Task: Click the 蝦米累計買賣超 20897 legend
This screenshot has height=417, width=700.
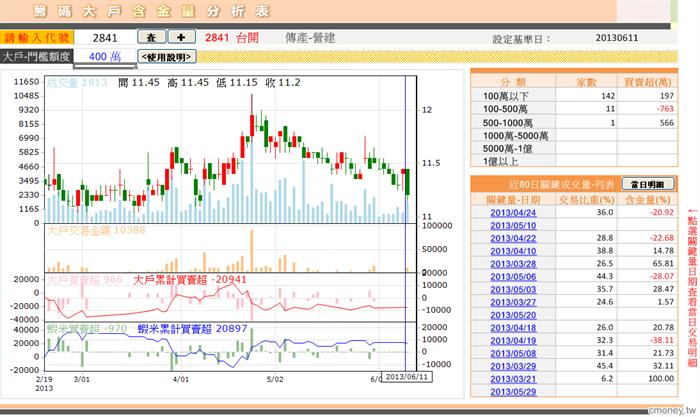Action: [192, 329]
